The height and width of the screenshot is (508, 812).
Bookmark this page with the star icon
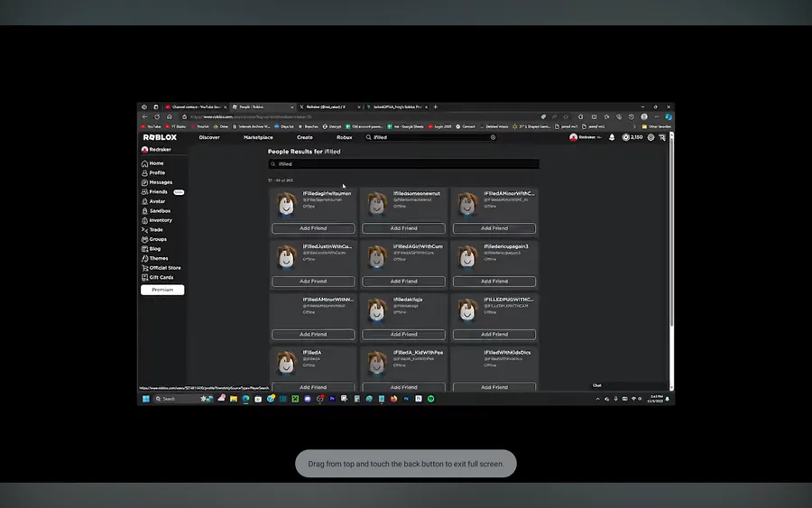[566, 117]
